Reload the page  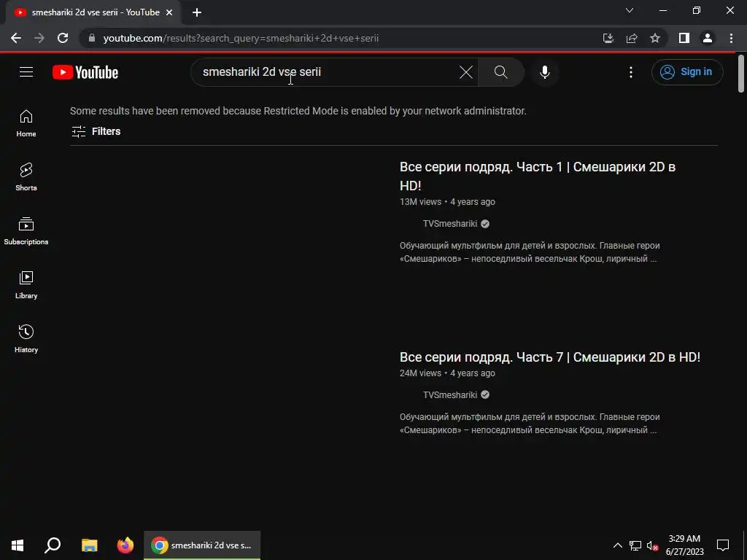63,38
